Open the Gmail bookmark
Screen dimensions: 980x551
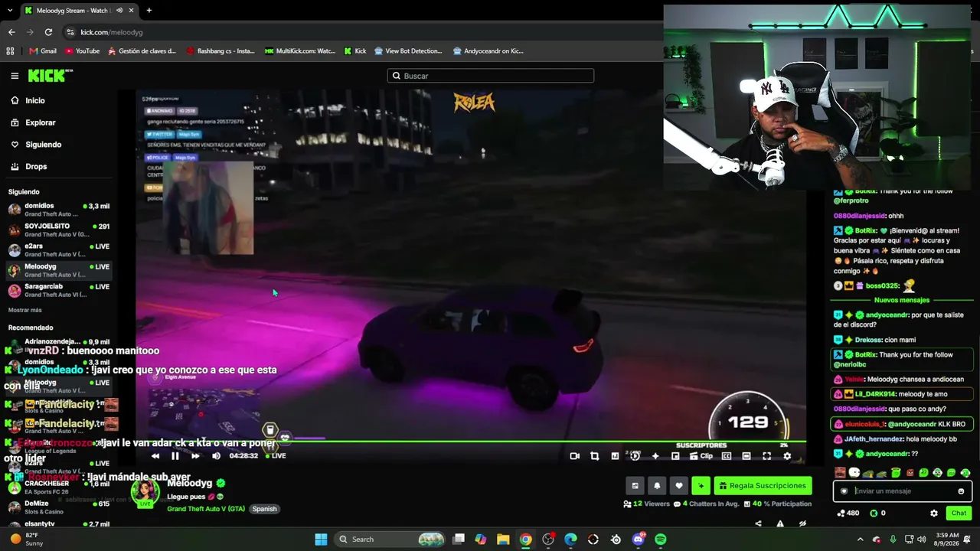point(43,51)
